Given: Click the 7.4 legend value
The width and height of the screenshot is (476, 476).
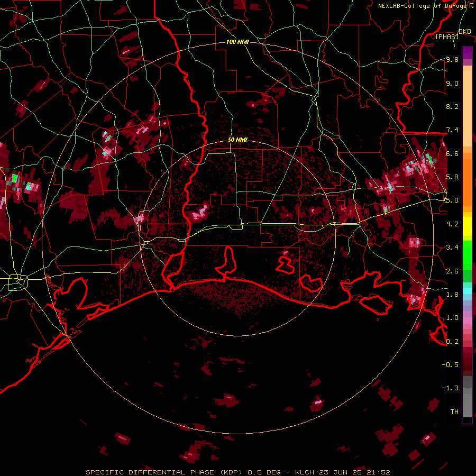Looking at the screenshot, I should click(452, 130).
